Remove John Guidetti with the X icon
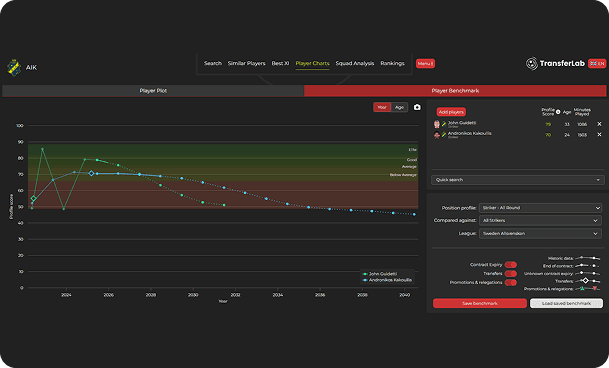Screen dimensions: 609x368 pos(599,124)
